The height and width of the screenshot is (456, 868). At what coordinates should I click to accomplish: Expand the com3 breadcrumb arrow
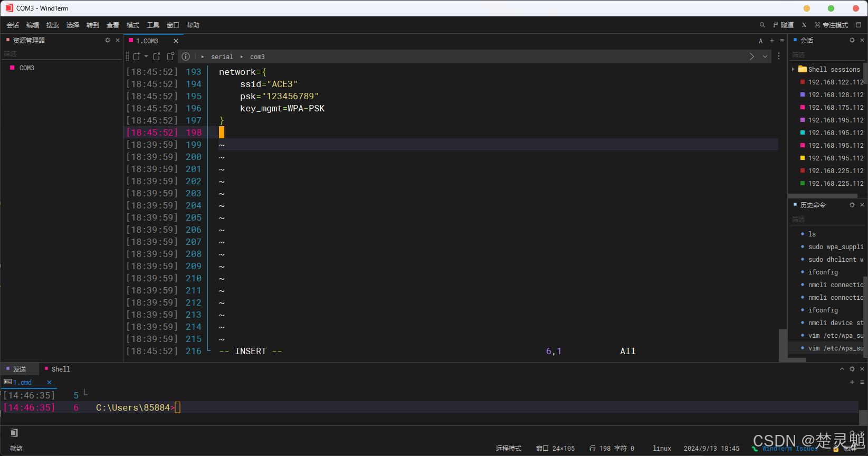[x=242, y=56]
